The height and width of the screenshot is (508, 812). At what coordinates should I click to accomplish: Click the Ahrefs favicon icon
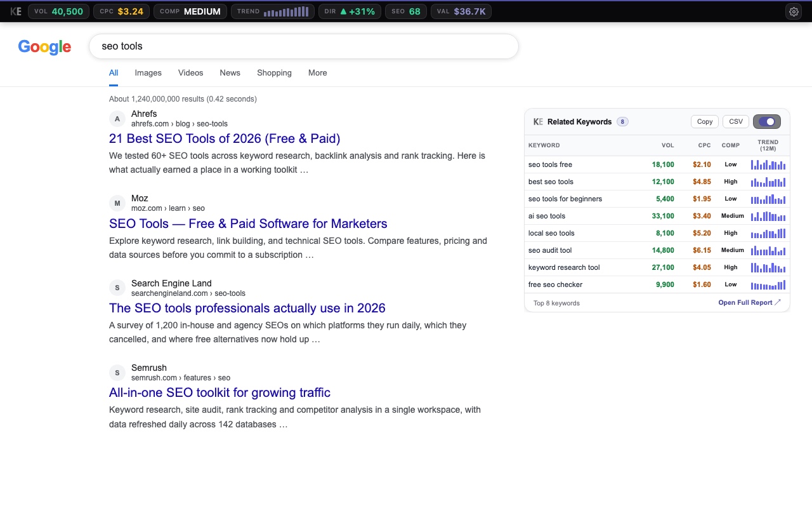(117, 119)
